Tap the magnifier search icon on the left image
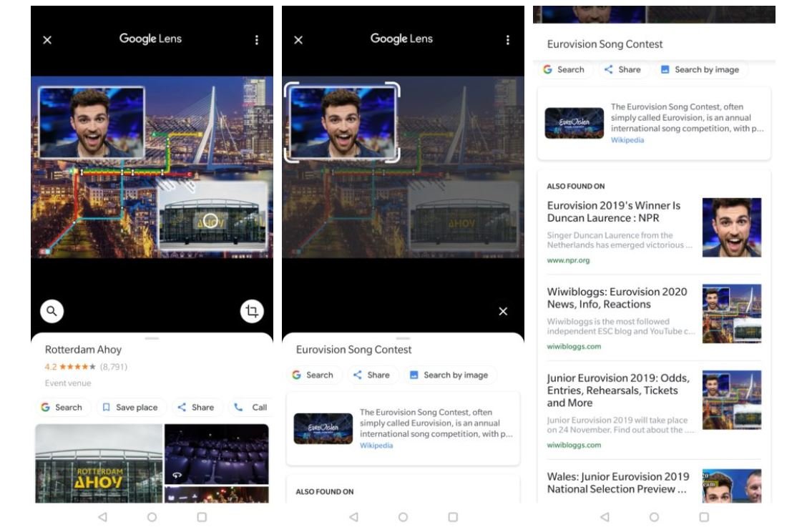 [x=52, y=311]
